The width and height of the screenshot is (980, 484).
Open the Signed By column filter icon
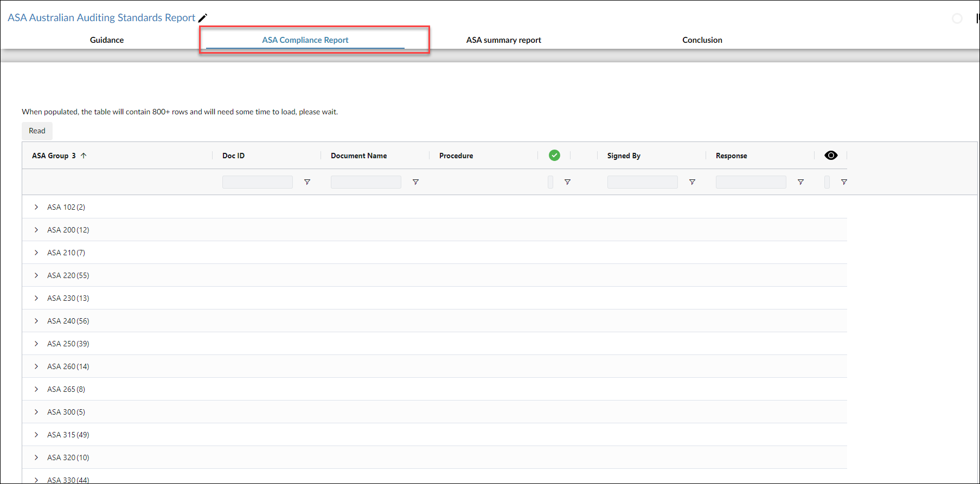(692, 182)
